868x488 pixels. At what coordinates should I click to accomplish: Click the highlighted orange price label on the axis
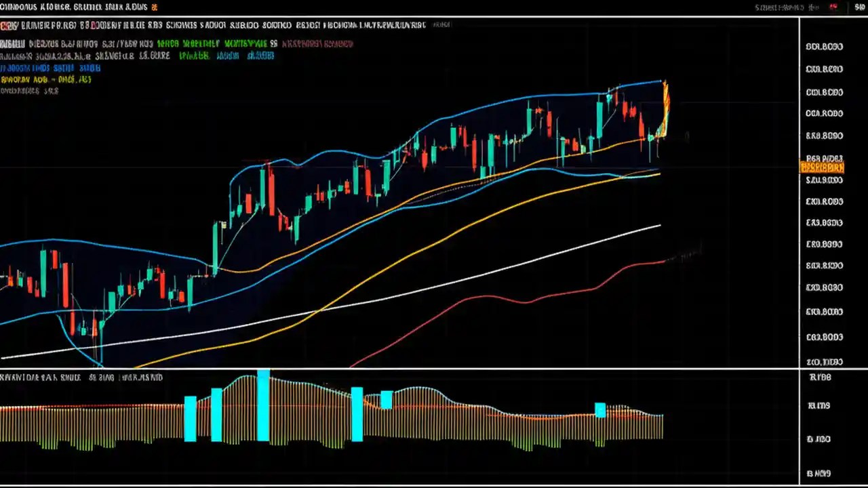[x=823, y=166]
